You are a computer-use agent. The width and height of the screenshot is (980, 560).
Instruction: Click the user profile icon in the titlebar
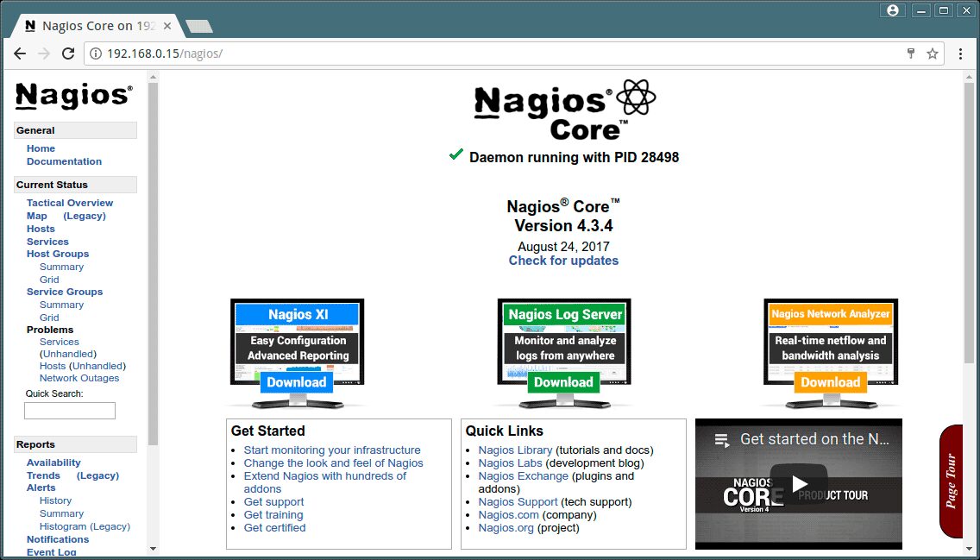coord(893,9)
